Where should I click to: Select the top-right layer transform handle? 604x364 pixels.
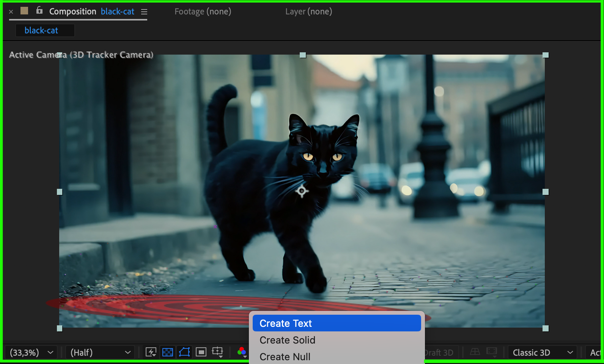coord(546,55)
